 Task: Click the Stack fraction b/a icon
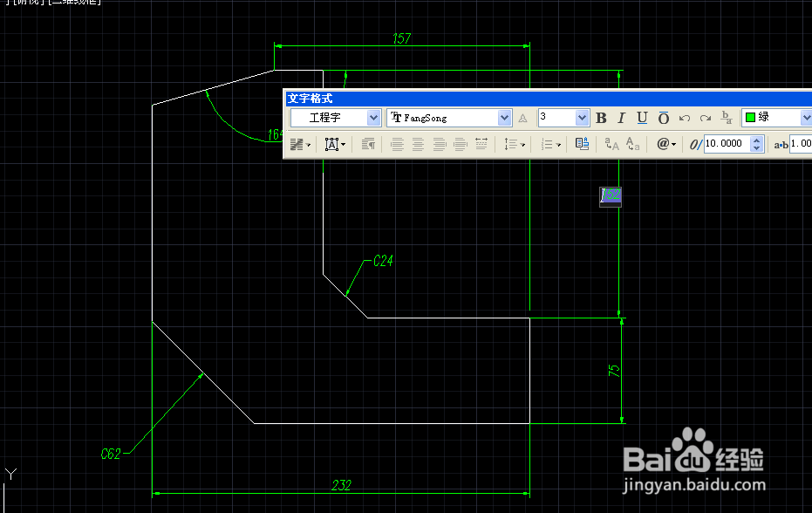(727, 118)
